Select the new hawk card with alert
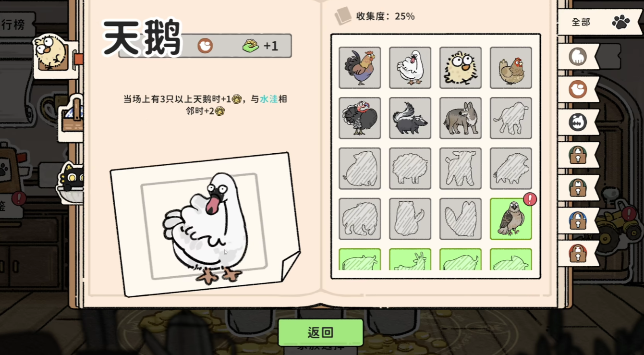Screen dimensions: 644x355 pyautogui.click(x=511, y=219)
